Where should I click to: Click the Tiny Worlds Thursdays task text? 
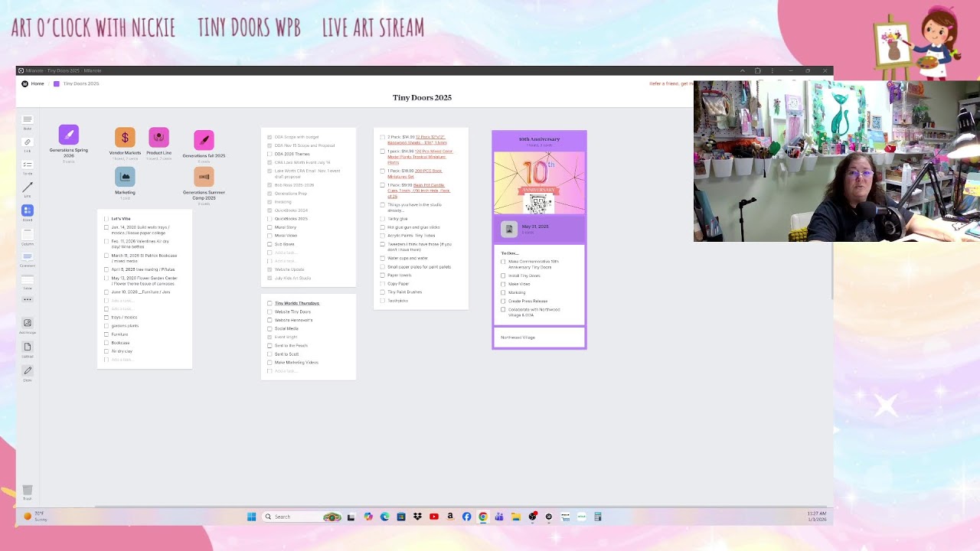297,303
